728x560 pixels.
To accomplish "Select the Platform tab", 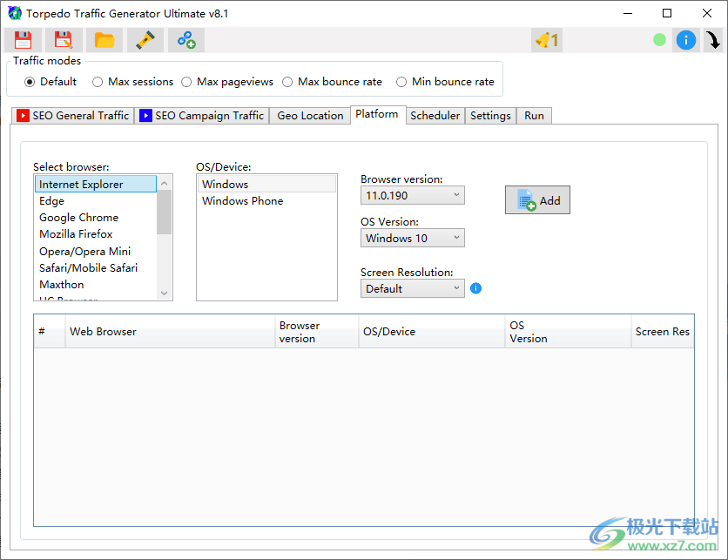I will click(x=377, y=114).
